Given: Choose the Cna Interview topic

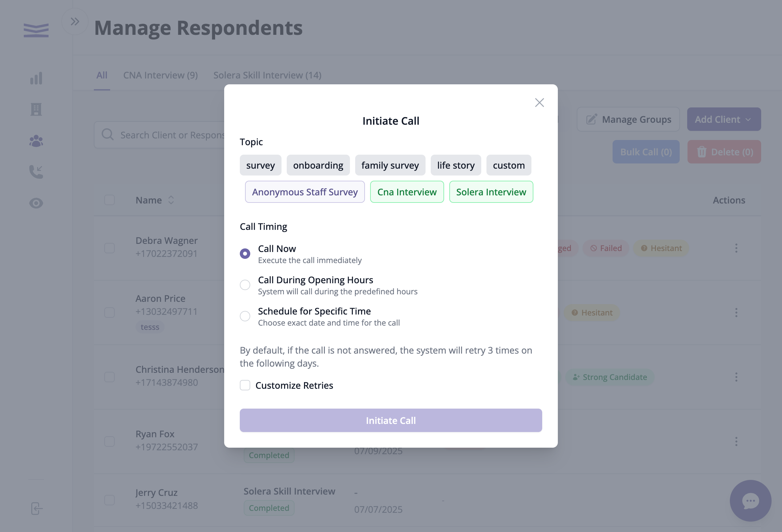Looking at the screenshot, I should point(407,192).
